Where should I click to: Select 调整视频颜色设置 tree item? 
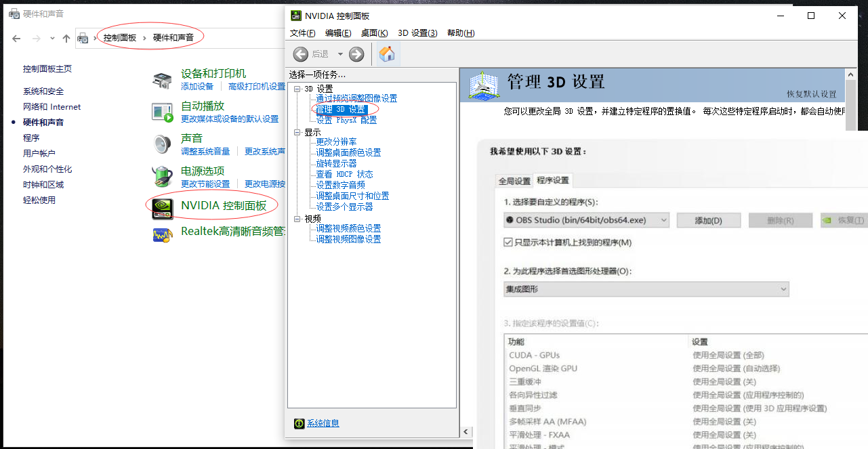click(x=348, y=229)
